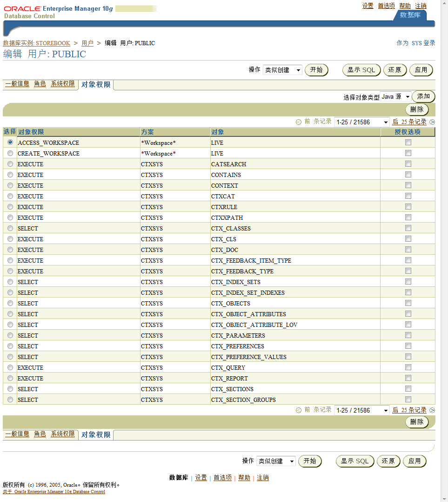Select the radio button for CTX_SECTION_GROUPS row
Viewport: 448px width, 502px height.
[x=10, y=399]
